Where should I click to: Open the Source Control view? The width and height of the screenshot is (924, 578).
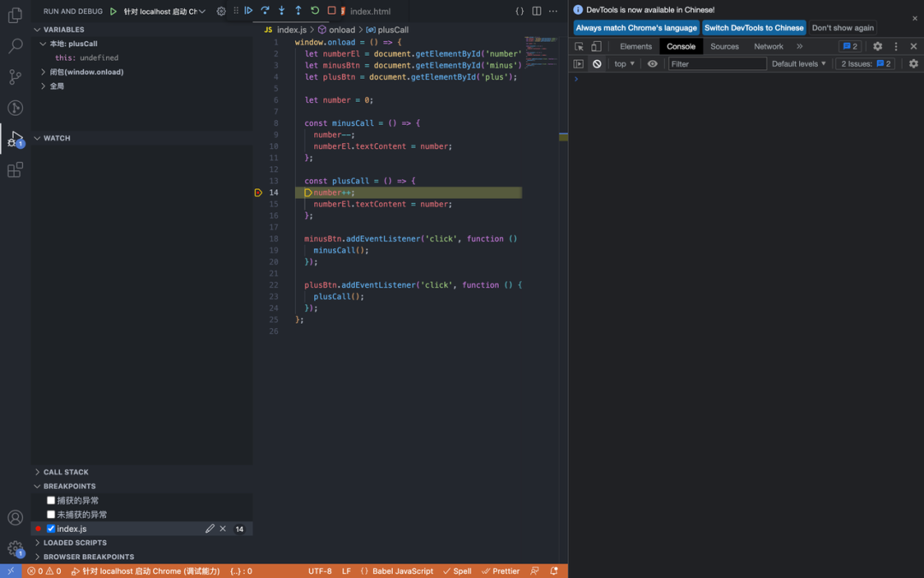pos(15,77)
